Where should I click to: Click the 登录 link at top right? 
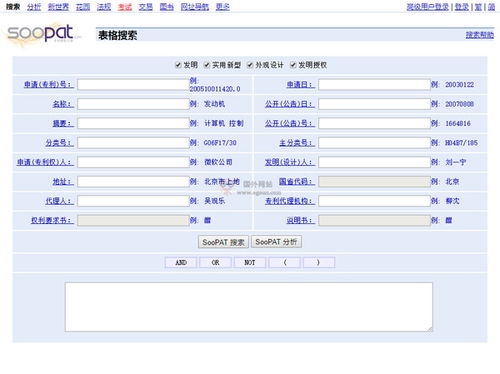tap(461, 7)
